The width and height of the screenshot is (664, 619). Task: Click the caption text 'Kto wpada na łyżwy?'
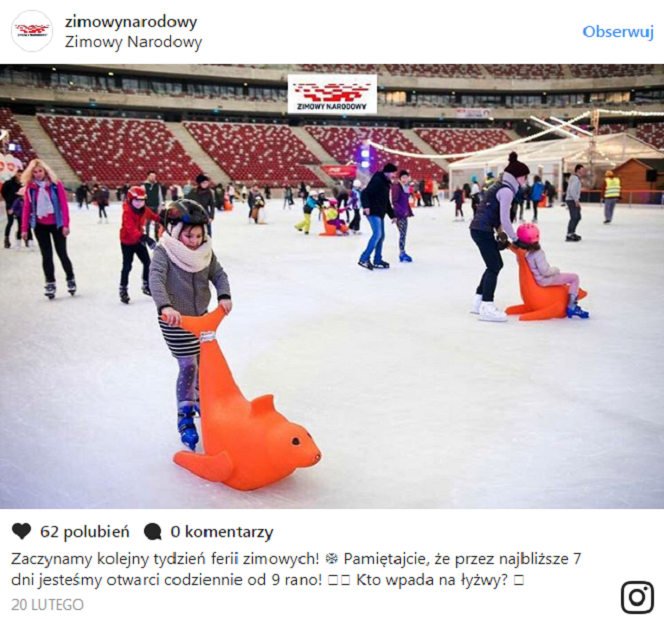432,580
